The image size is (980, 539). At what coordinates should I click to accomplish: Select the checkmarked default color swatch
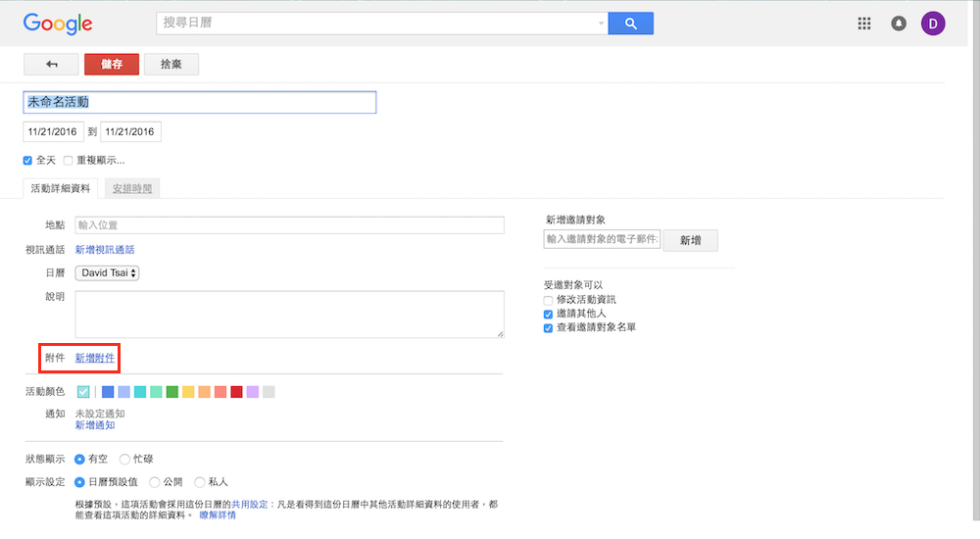(83, 392)
